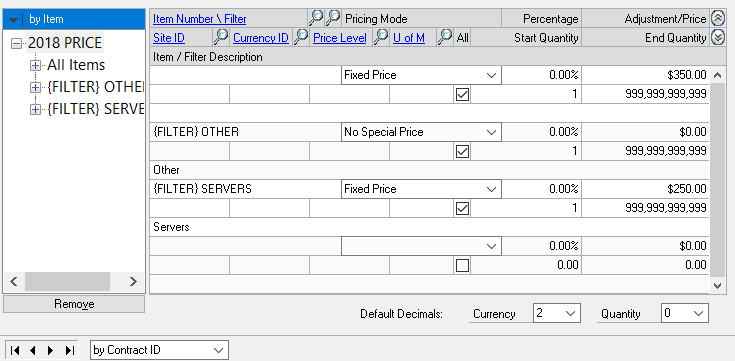Select All Items in the tree
Screen dimensions: 735x361
tap(76, 65)
